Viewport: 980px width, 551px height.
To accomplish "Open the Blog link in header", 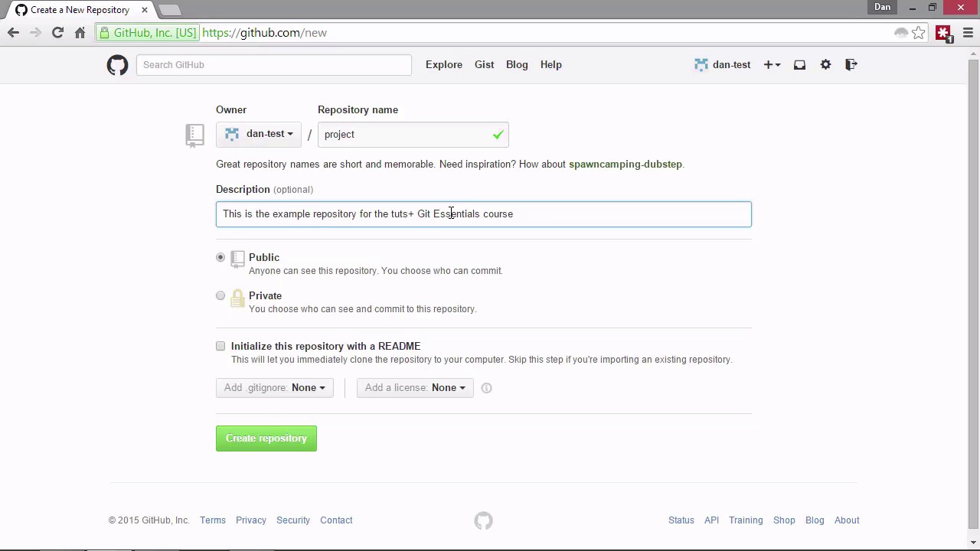I will tap(517, 65).
